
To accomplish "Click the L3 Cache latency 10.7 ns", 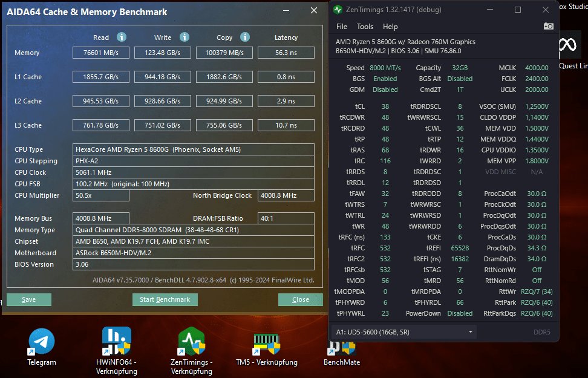I will (x=286, y=125).
